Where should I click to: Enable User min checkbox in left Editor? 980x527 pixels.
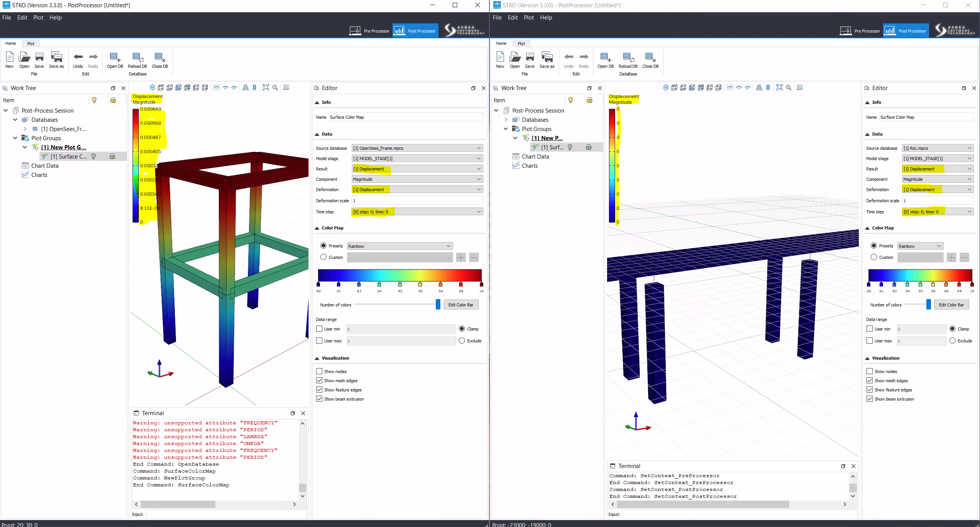[x=319, y=329]
